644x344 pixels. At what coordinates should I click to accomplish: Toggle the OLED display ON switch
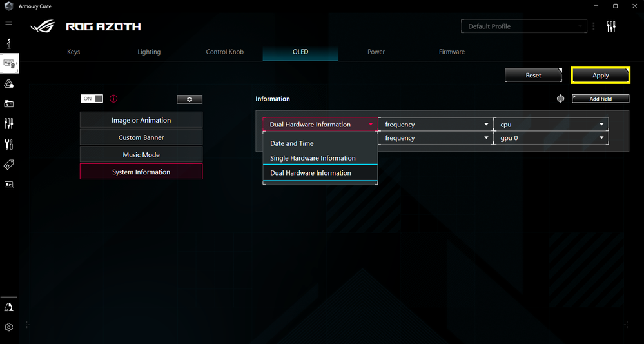coord(92,99)
